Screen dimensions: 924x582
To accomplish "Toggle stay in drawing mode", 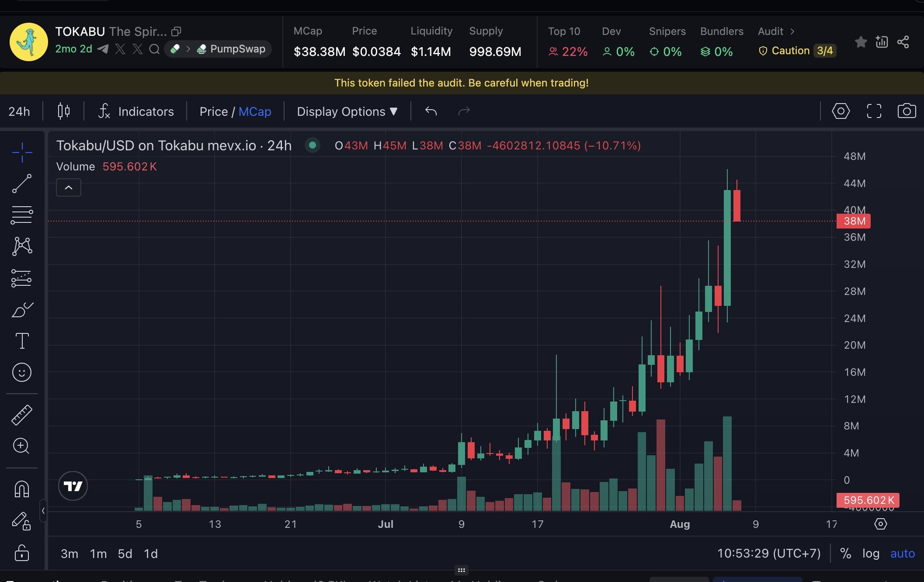I will click(22, 521).
